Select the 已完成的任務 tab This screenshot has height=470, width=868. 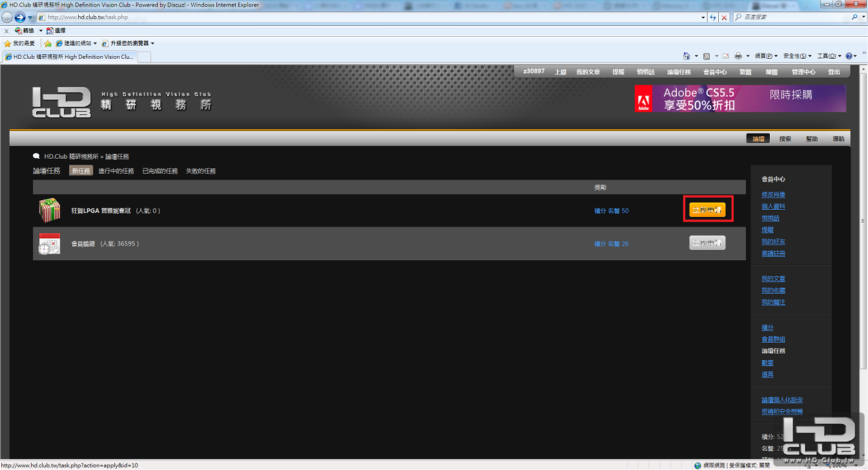160,171
